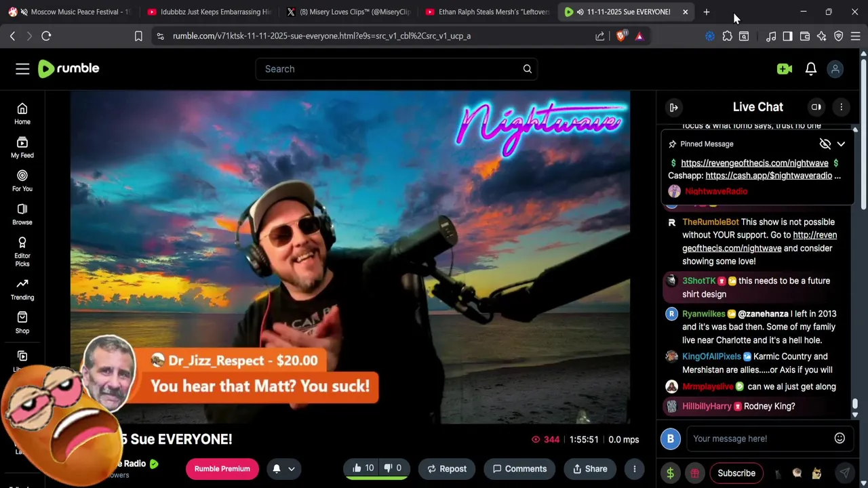The width and height of the screenshot is (868, 488).
Task: Click Ryanwilkes username in chat
Action: pyautogui.click(x=704, y=314)
